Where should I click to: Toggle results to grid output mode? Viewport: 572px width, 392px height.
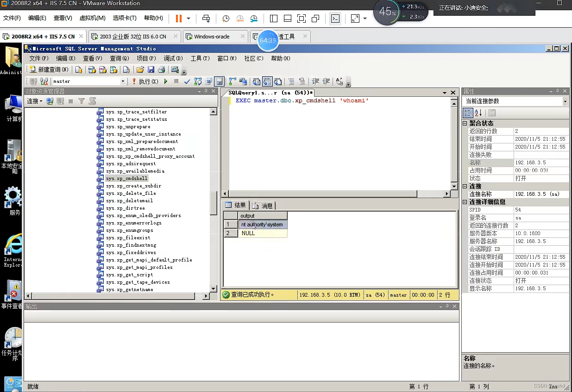(267, 81)
